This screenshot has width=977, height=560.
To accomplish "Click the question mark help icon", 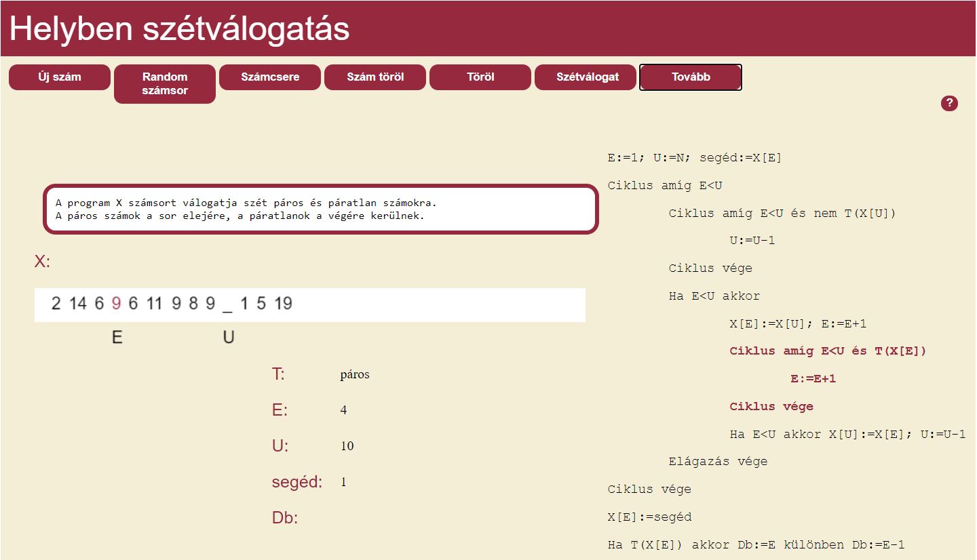I will pos(949,104).
